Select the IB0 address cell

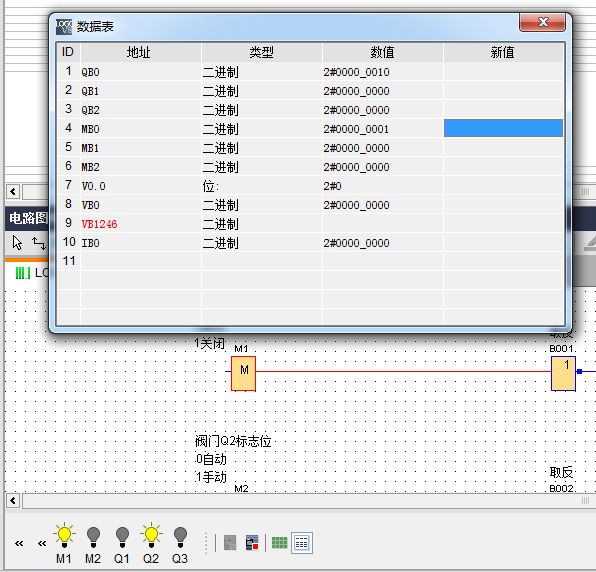click(141, 242)
